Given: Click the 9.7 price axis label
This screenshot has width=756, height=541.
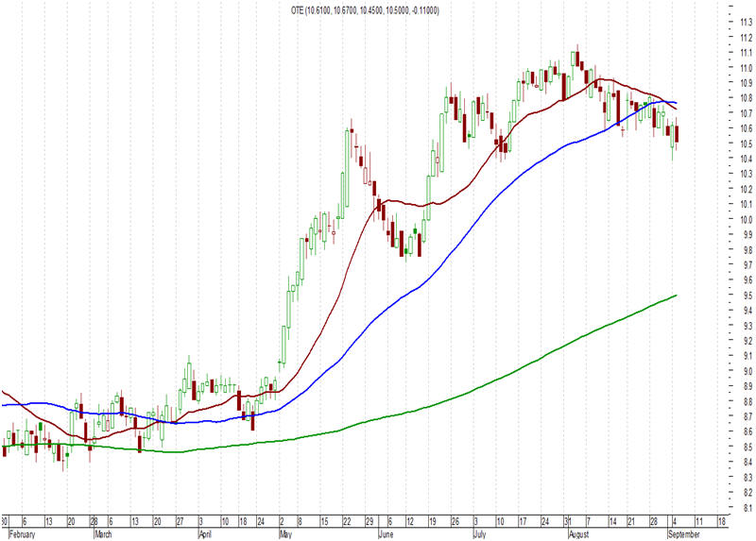Looking at the screenshot, I should click(747, 264).
